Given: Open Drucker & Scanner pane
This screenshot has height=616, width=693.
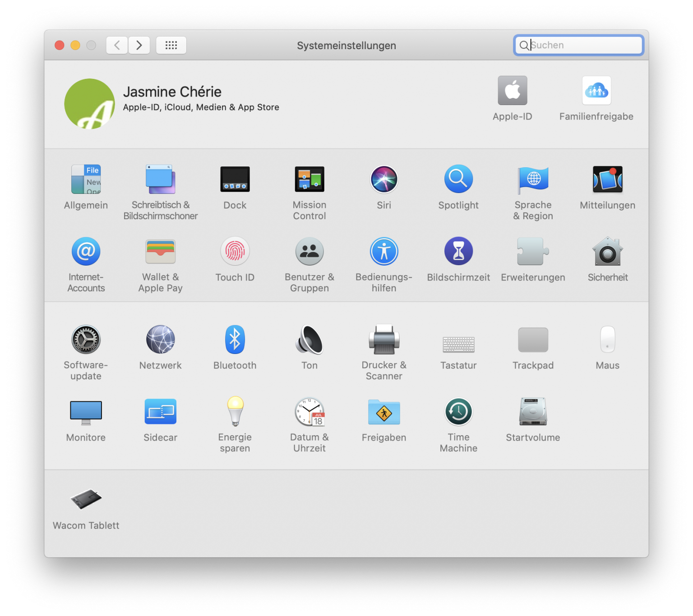Looking at the screenshot, I should [x=383, y=340].
